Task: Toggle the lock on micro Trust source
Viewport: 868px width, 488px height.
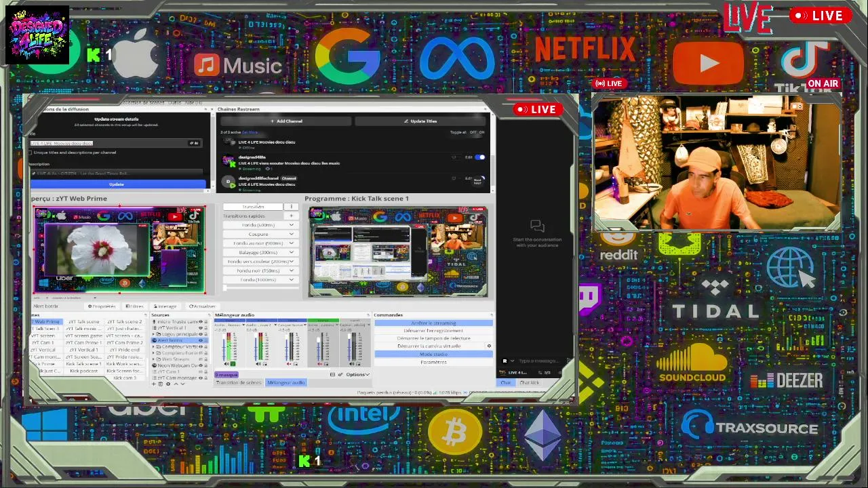Action: (x=206, y=322)
